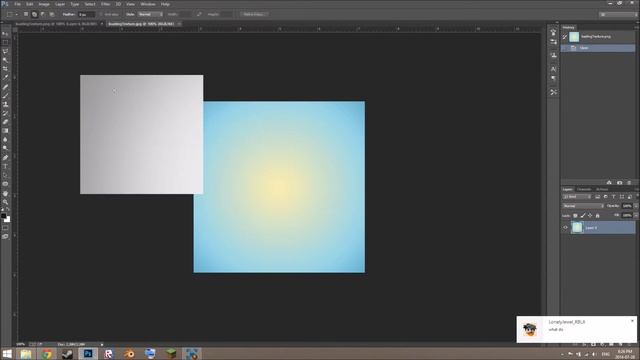Open the Window menu
640x360 pixels.
click(x=148, y=4)
